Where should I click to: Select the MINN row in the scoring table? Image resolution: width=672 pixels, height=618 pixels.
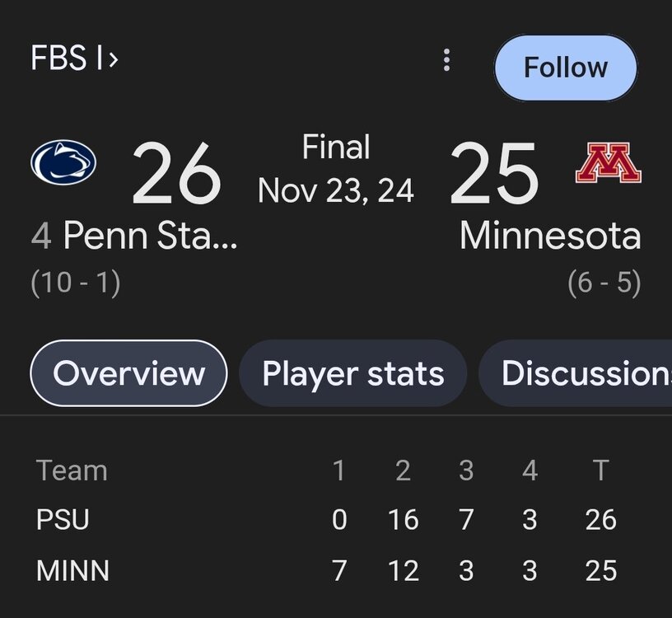click(72, 570)
